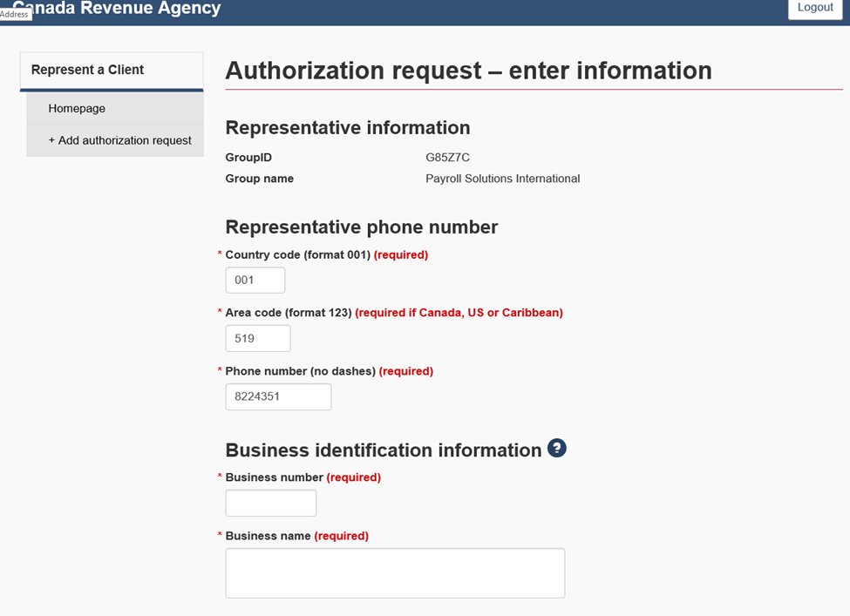Click the Payroll Solutions International group name

pos(502,179)
